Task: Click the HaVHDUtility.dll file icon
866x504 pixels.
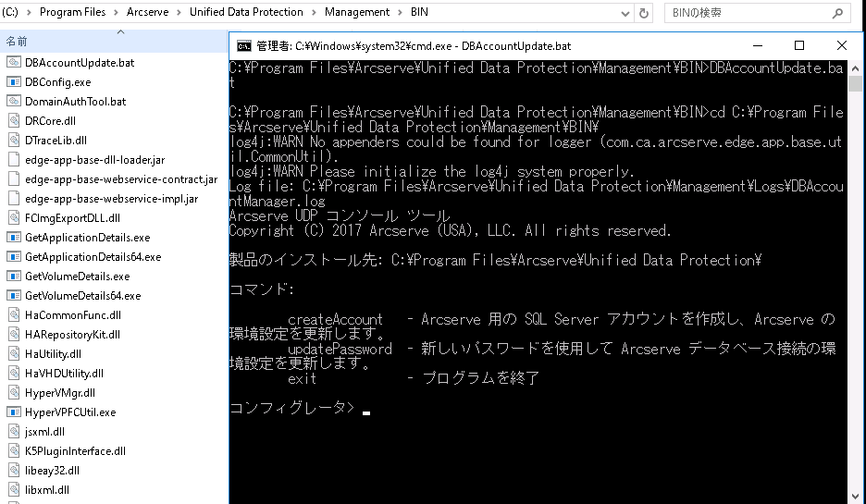Action: click(14, 374)
